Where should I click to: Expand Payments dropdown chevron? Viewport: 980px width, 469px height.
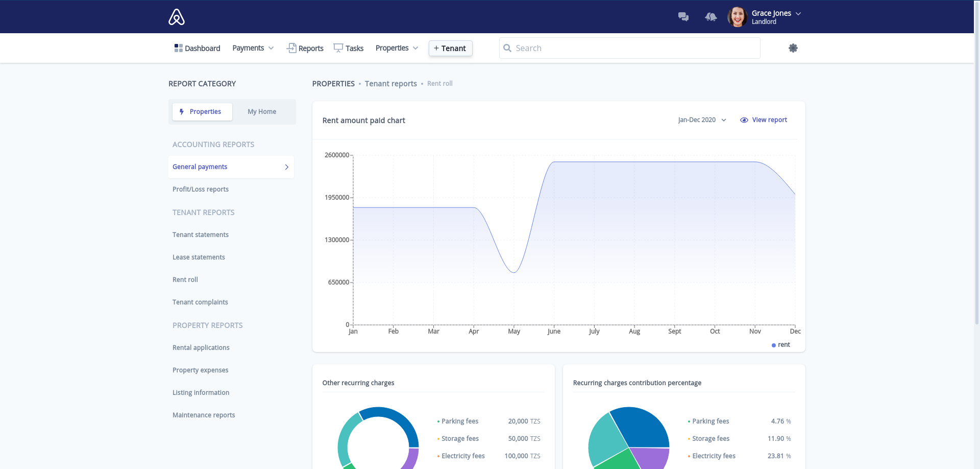coord(271,48)
